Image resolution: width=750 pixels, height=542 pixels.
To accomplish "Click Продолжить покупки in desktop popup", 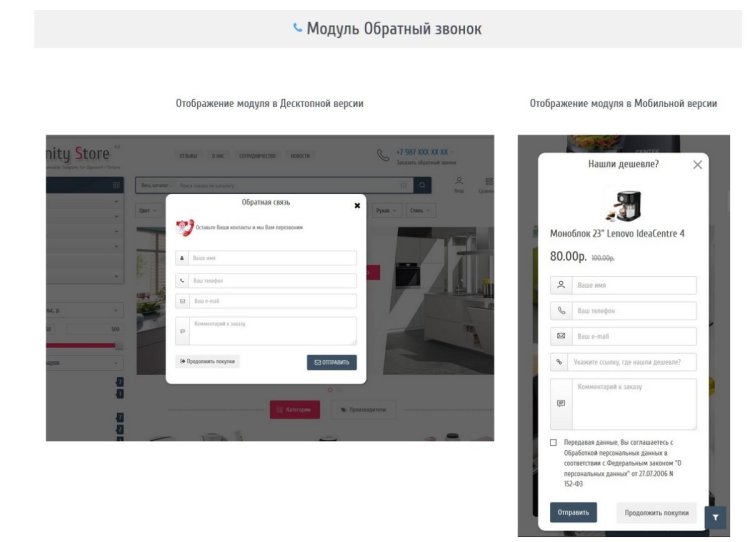I will (x=207, y=362).
